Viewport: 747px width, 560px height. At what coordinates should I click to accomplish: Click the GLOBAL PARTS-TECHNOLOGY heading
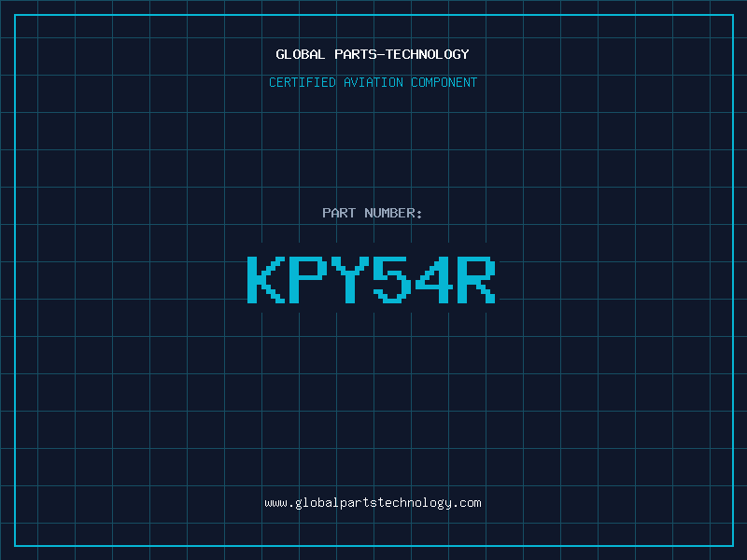coord(373,54)
